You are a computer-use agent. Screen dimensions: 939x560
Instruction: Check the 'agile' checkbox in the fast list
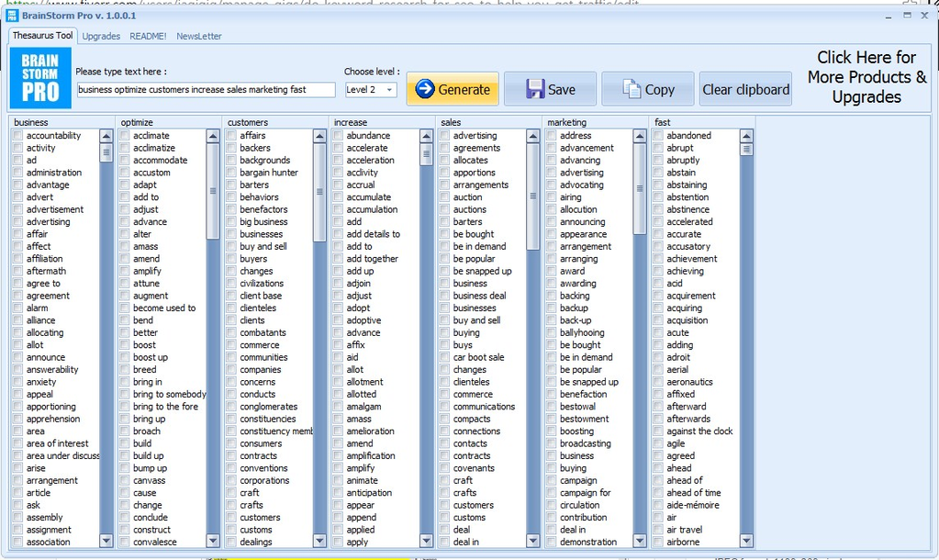(658, 443)
